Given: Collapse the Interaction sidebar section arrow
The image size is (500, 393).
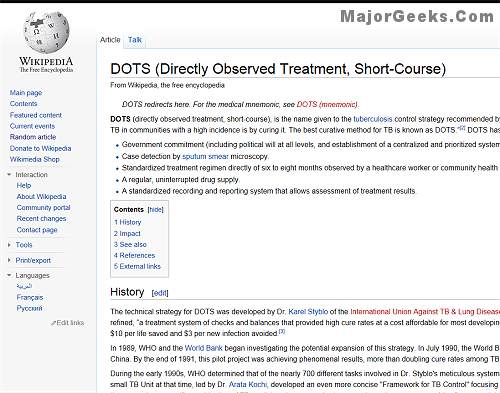Looking at the screenshot, I should coord(9,174).
